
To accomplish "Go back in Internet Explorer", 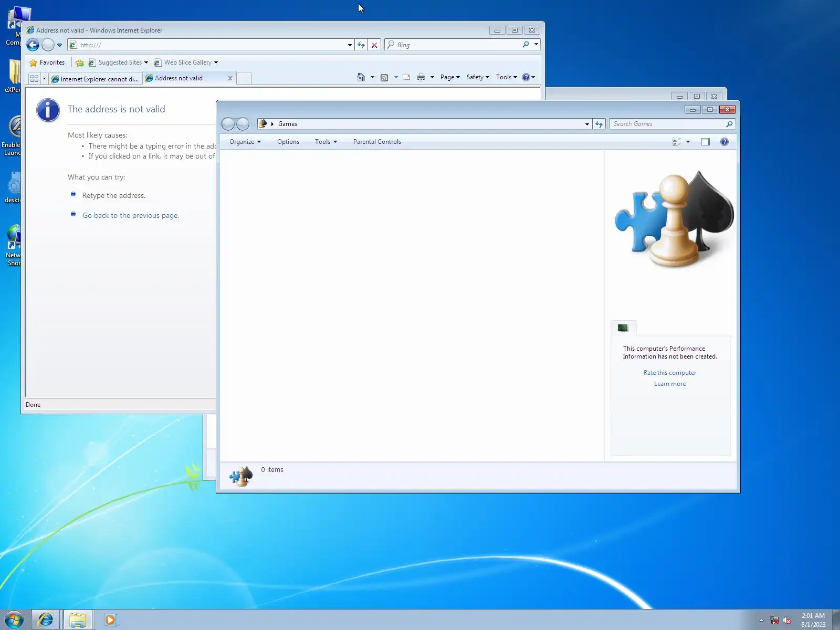I will click(33, 45).
